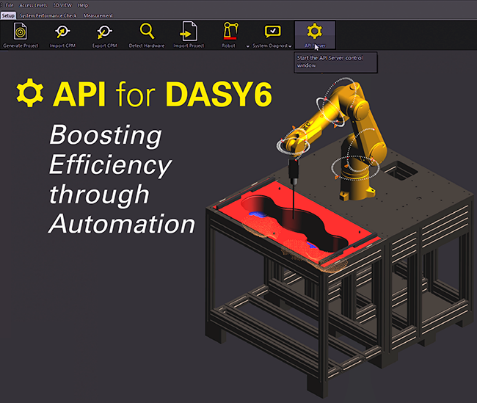Click the Import Project icon
This screenshot has width=477, height=403.
189,32
